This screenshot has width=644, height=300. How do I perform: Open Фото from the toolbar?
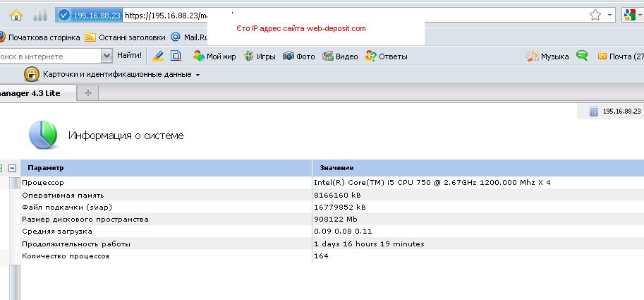[298, 56]
